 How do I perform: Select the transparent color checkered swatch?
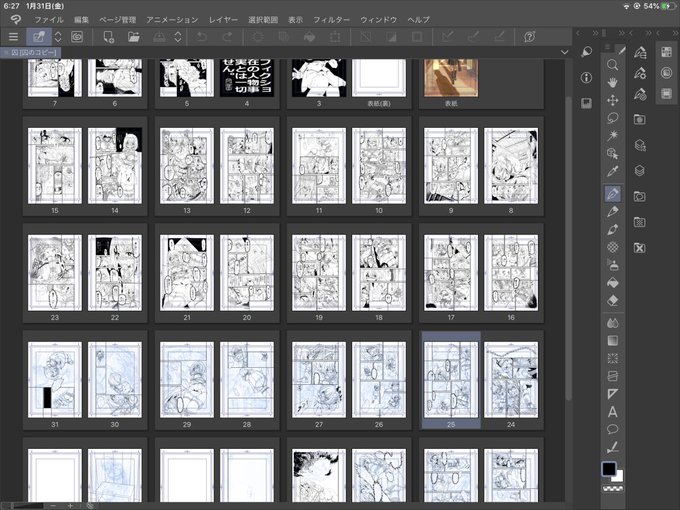[613, 489]
